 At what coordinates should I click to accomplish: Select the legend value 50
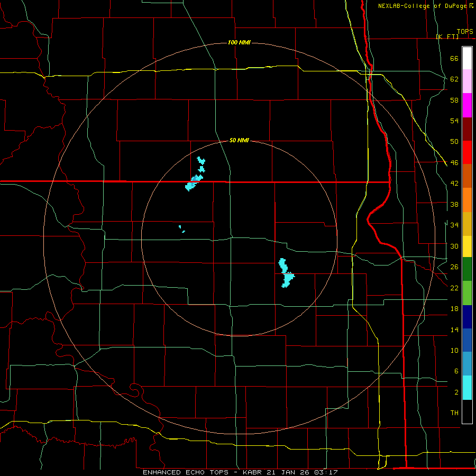[x=454, y=142]
